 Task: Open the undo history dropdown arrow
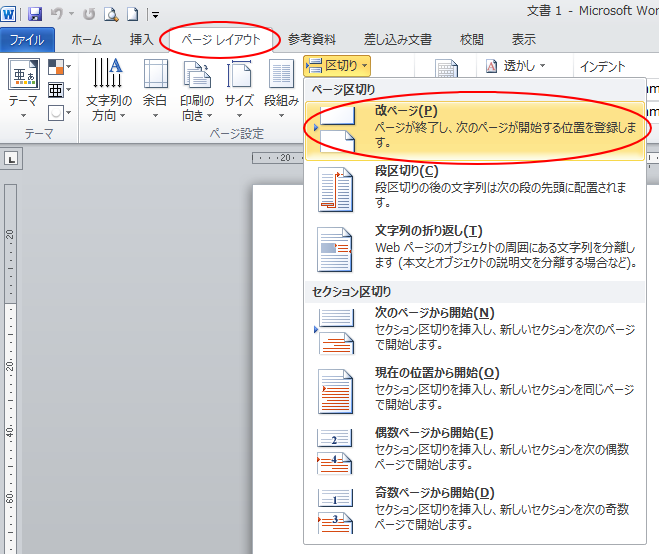tap(71, 14)
